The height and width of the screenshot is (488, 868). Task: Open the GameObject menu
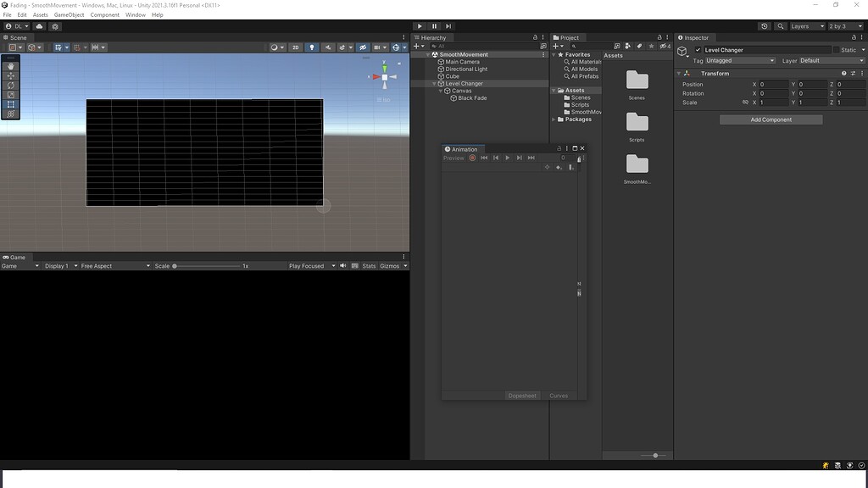click(67, 14)
